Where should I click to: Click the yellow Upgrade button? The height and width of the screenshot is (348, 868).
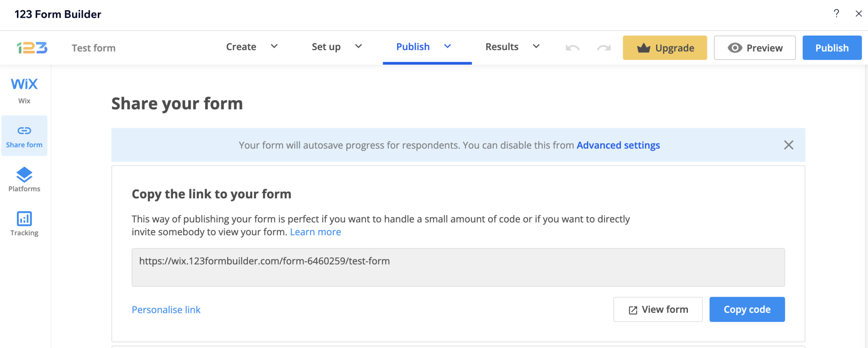665,47
